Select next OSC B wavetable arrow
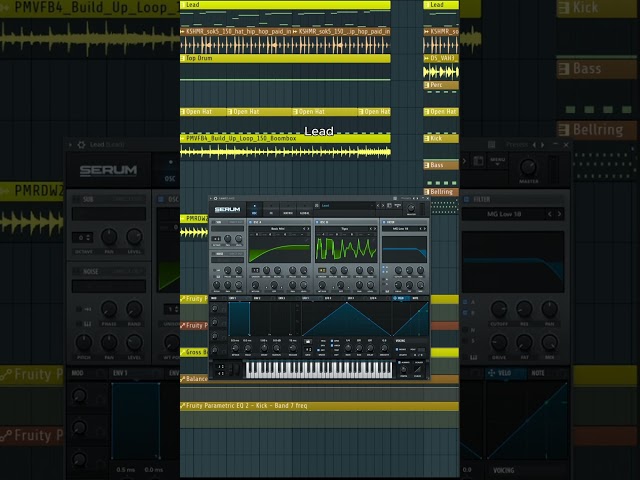This screenshot has height=480, width=640. click(x=375, y=229)
